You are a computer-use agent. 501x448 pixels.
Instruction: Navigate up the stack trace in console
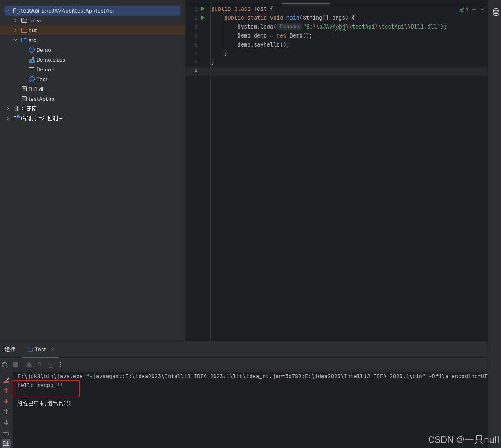tap(6, 390)
